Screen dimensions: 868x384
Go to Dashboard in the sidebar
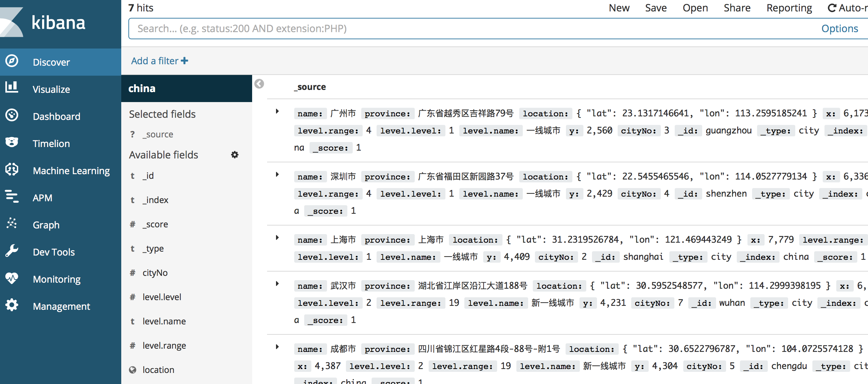click(61, 116)
